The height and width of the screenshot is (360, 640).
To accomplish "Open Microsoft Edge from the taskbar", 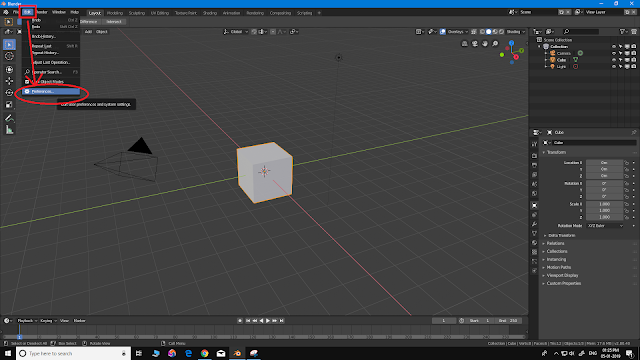I will pyautogui.click(x=188, y=353).
